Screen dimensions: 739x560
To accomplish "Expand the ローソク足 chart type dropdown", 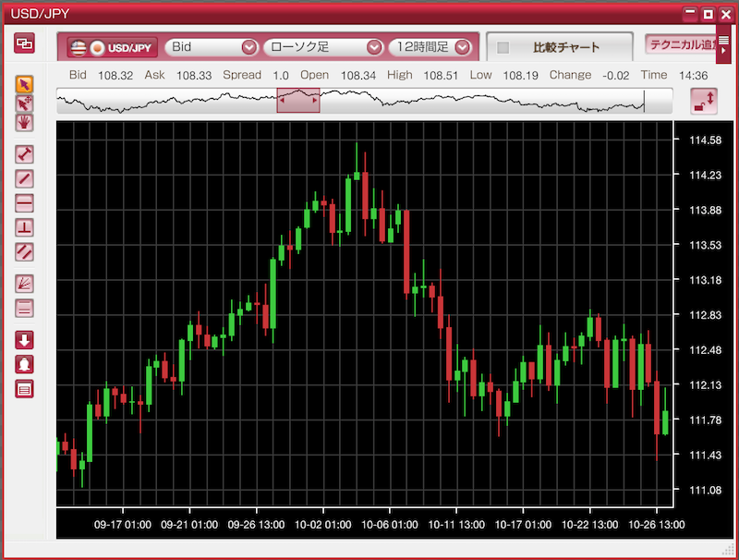I will tap(322, 47).
